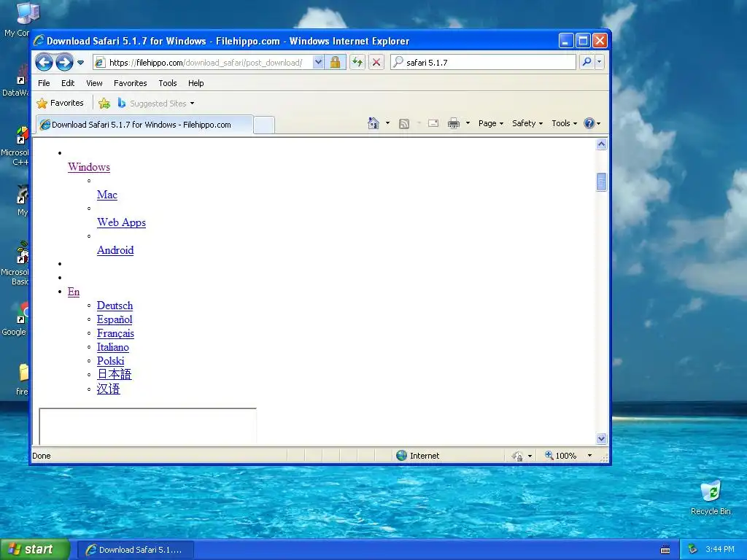Expand the address bar URL history dropdown
The width and height of the screenshot is (747, 560).
click(x=318, y=63)
